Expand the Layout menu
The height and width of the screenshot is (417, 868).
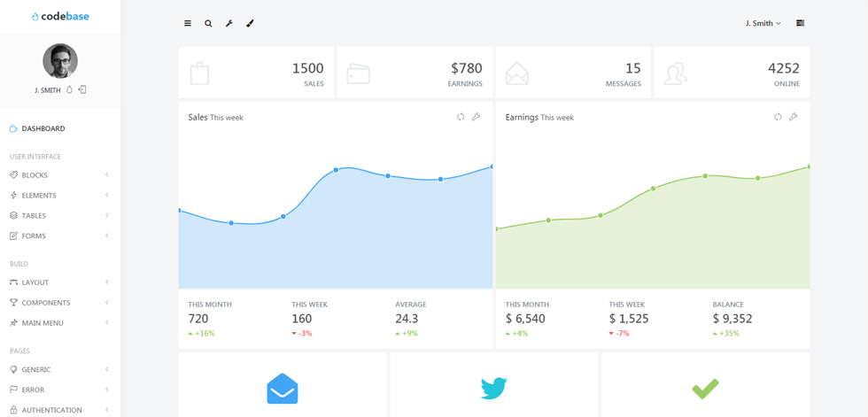[x=60, y=282]
